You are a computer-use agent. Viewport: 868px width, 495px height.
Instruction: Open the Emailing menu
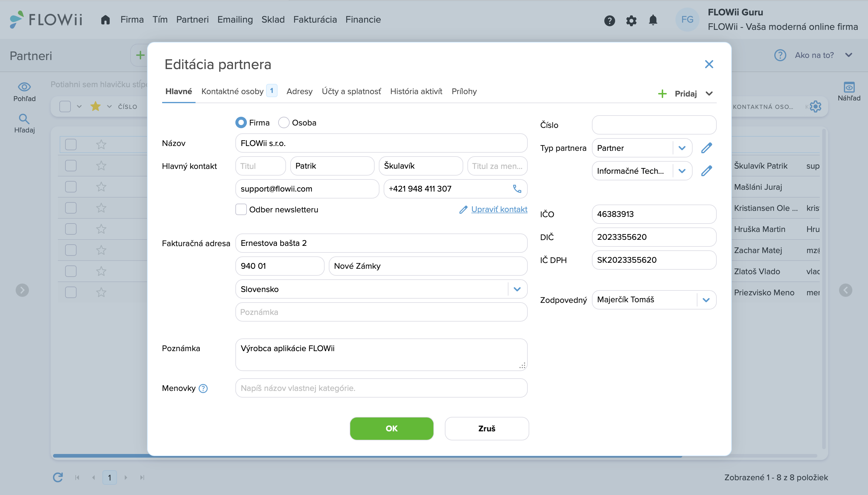click(235, 20)
